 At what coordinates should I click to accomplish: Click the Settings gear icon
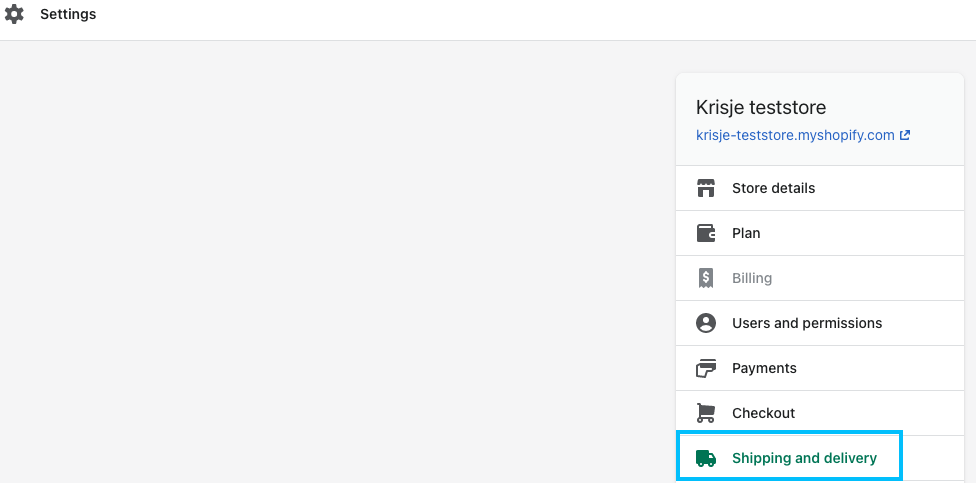click(14, 14)
